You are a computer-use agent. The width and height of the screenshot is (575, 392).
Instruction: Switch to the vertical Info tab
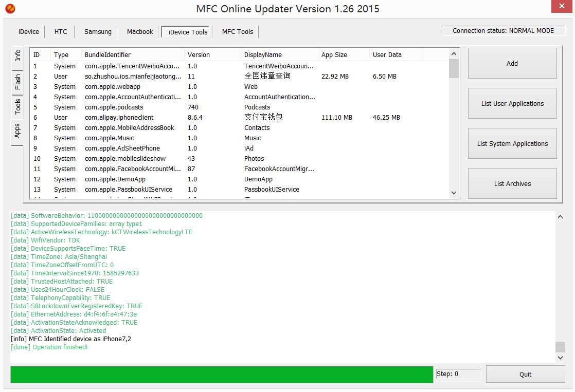pos(17,55)
